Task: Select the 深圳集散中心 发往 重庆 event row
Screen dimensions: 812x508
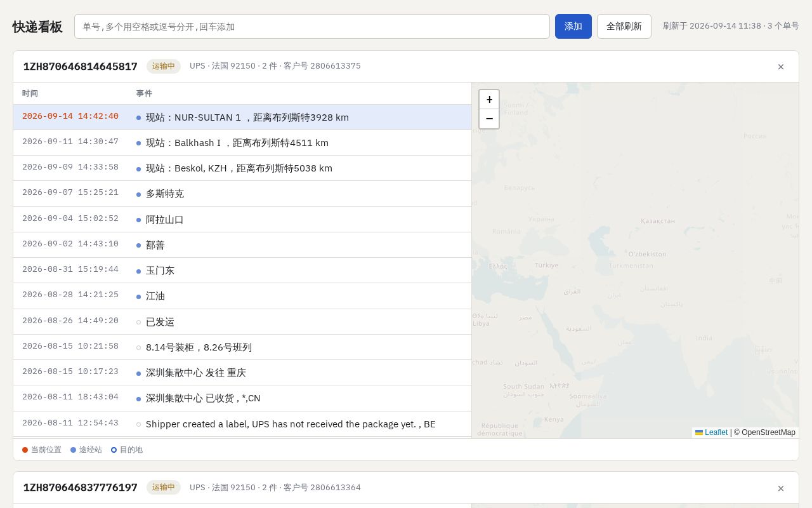Action: click(x=242, y=373)
